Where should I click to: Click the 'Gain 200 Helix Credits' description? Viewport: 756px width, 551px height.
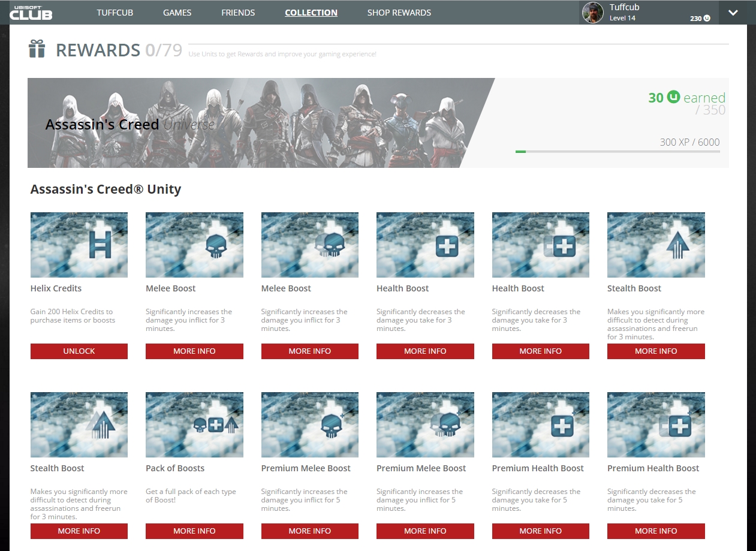click(x=72, y=316)
